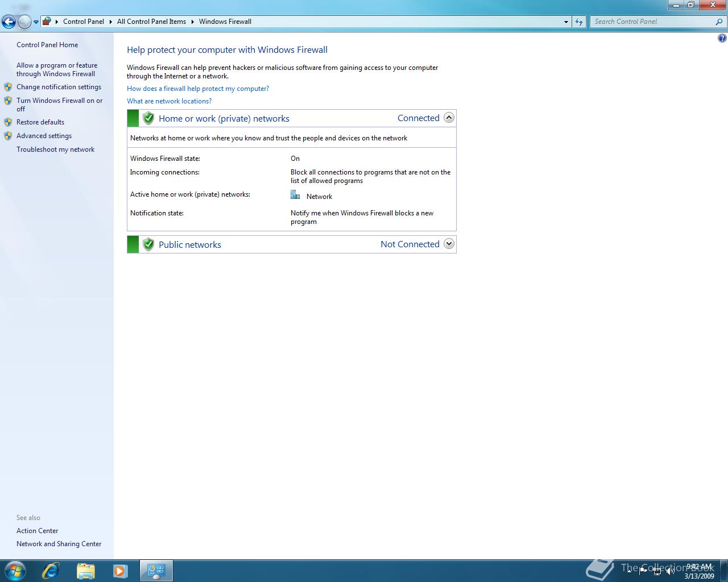Open How does a firewall help link
This screenshot has width=728, height=582.
[198, 89]
